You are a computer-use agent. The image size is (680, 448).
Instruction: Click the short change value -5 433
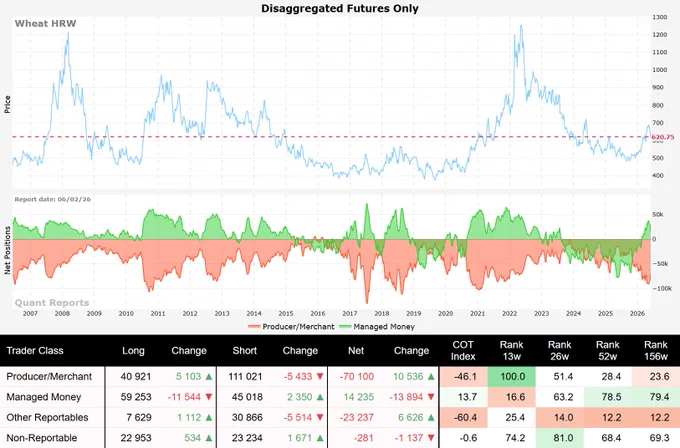point(298,376)
